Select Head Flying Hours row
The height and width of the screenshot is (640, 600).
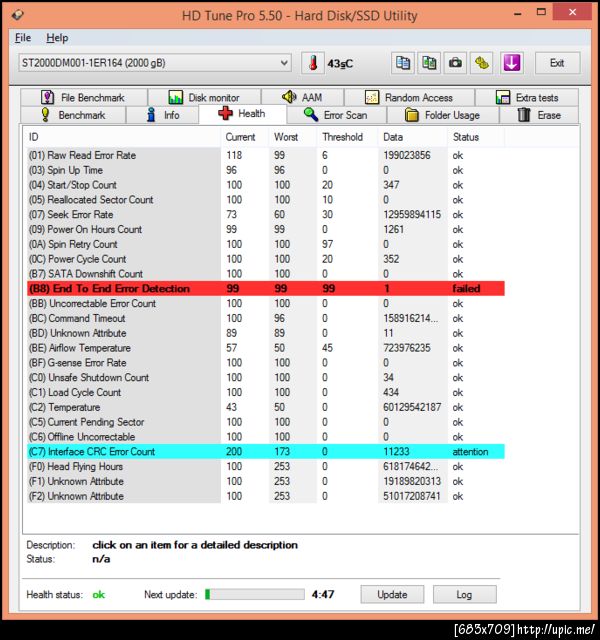(266, 466)
